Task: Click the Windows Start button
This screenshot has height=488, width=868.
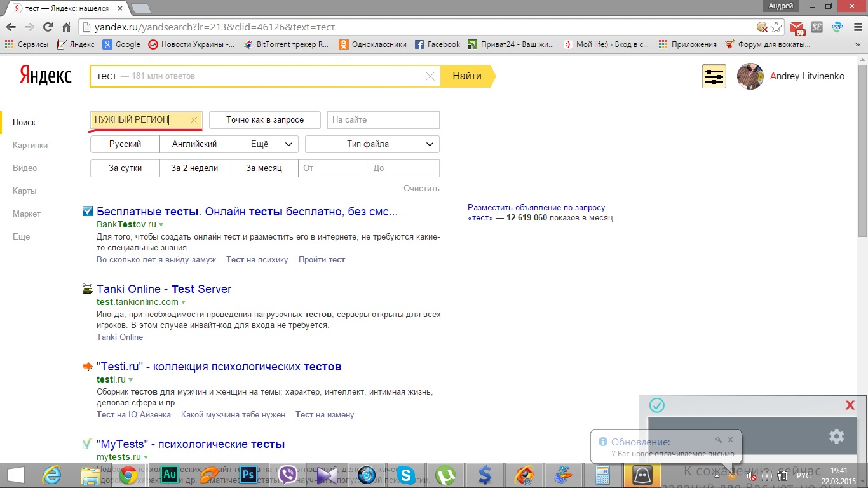Action: click(15, 474)
